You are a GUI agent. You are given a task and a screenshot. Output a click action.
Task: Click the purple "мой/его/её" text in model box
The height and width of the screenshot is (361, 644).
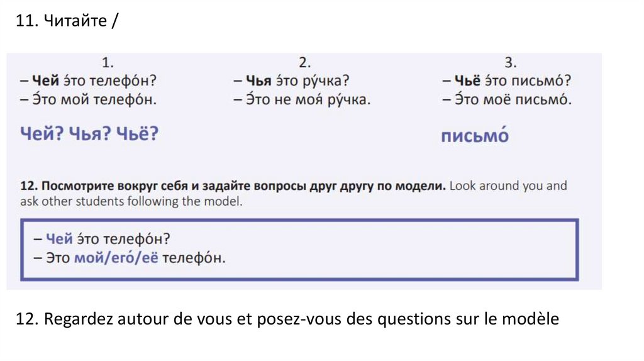116,258
